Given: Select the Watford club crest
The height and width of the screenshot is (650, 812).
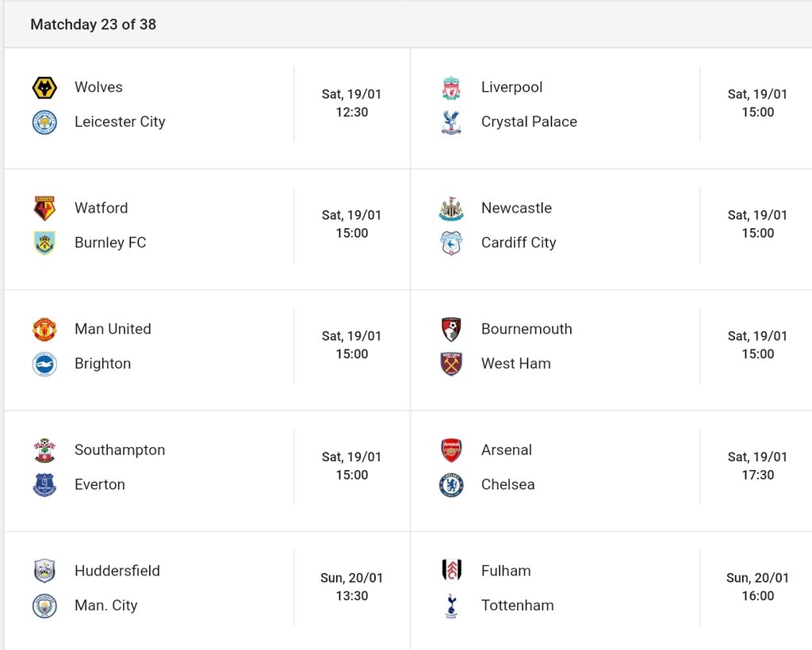Looking at the screenshot, I should click(44, 208).
